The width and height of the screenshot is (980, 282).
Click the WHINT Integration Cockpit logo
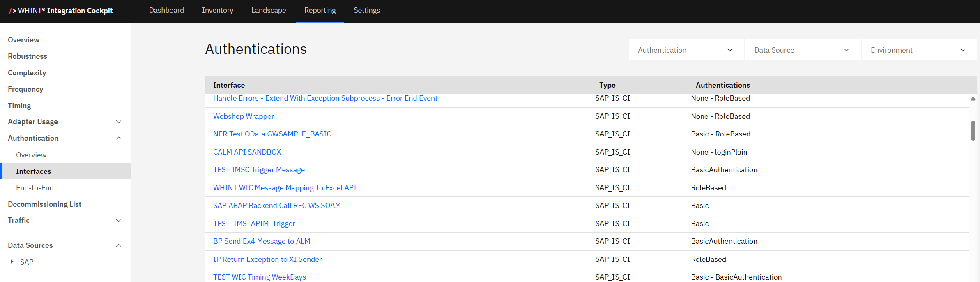(61, 11)
